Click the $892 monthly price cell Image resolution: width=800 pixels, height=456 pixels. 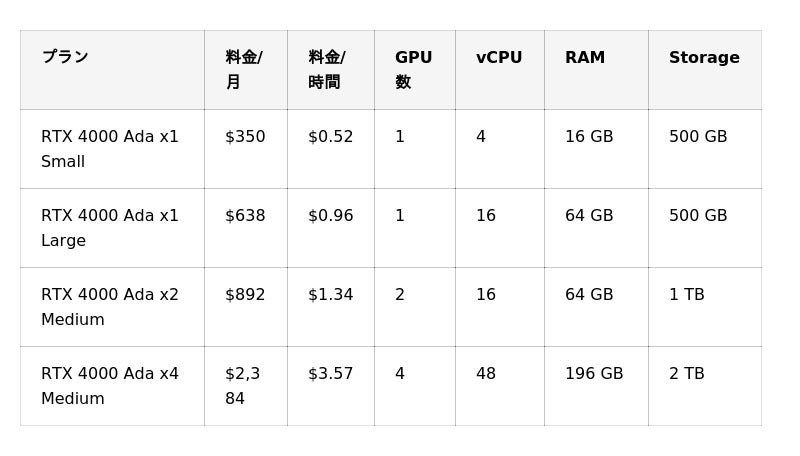click(x=245, y=295)
